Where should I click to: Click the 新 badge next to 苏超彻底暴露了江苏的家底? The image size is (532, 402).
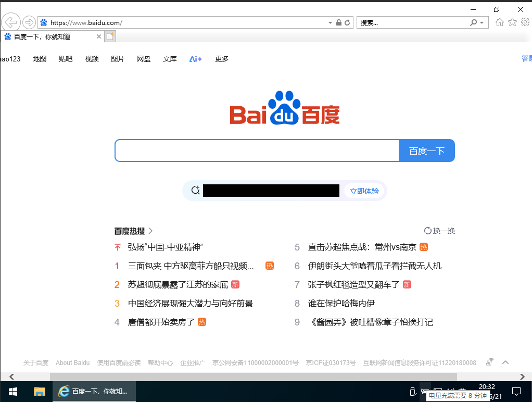[235, 284]
